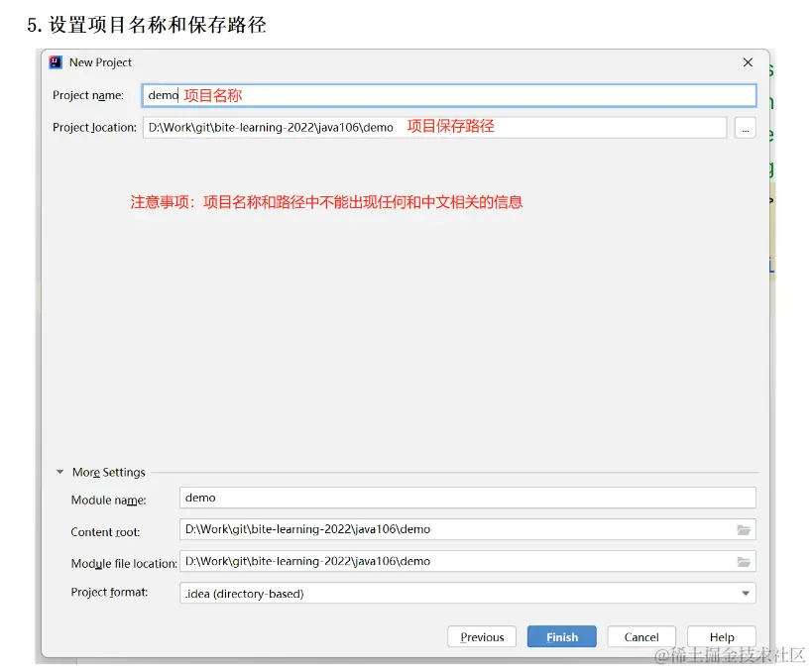Click the "Project name:" label
The image size is (812, 671).
(88, 95)
